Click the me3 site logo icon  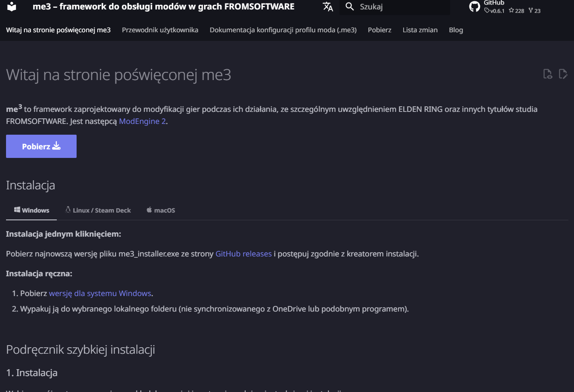point(12,6)
